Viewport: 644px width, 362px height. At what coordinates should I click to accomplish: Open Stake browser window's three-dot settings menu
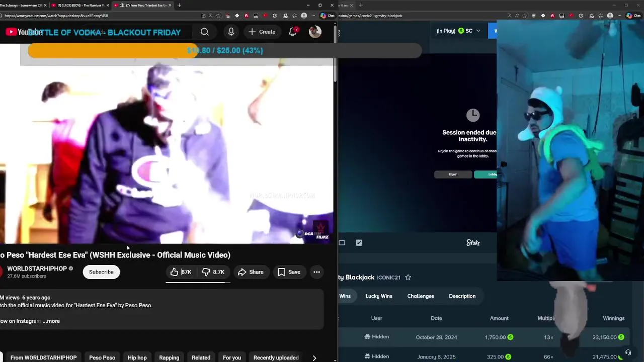619,16
